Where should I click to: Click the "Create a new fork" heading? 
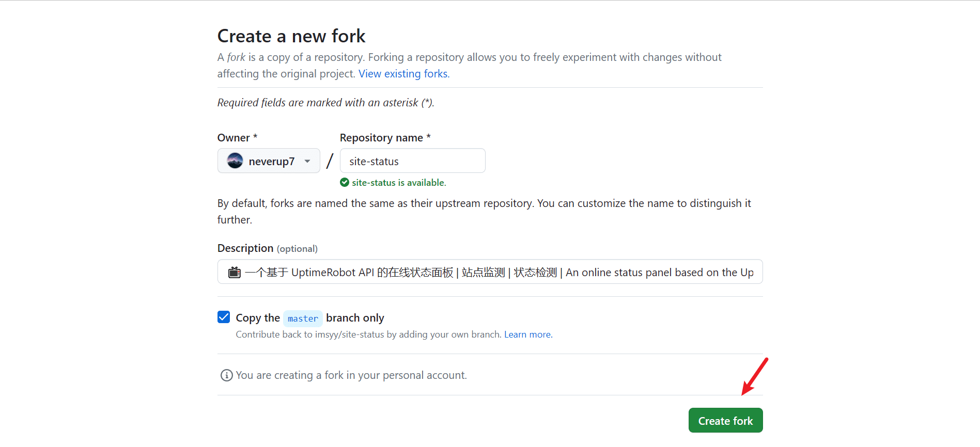pyautogui.click(x=291, y=36)
